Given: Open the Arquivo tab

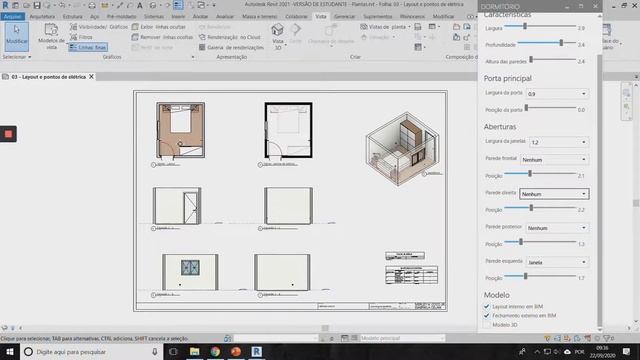Looking at the screenshot, I should (13, 17).
